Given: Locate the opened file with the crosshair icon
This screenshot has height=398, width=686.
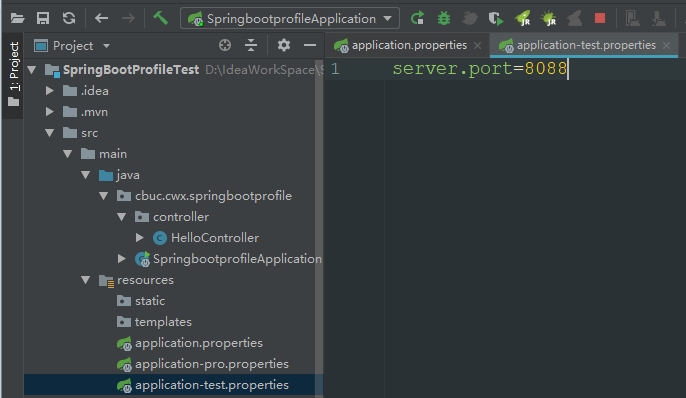Looking at the screenshot, I should click(x=225, y=45).
